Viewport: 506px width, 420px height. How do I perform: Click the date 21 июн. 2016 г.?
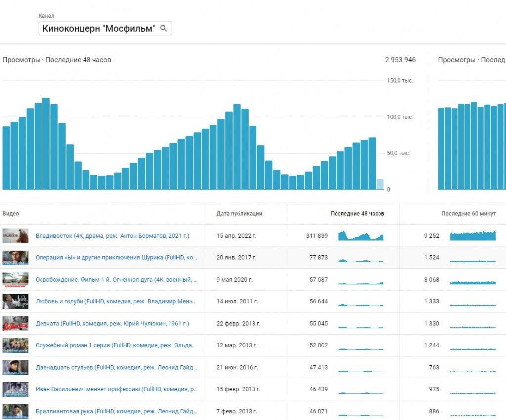coord(237,368)
